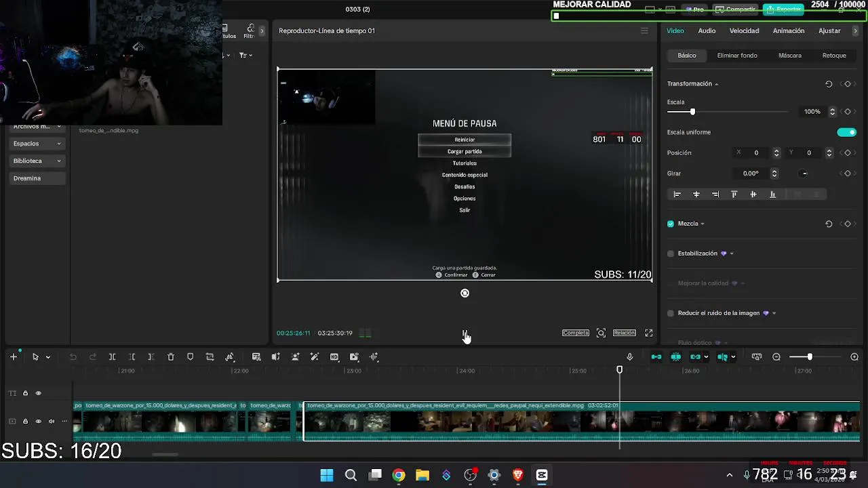Image resolution: width=868 pixels, height=488 pixels.
Task: Click the timeline zoom in magnifier
Action: coord(854,357)
